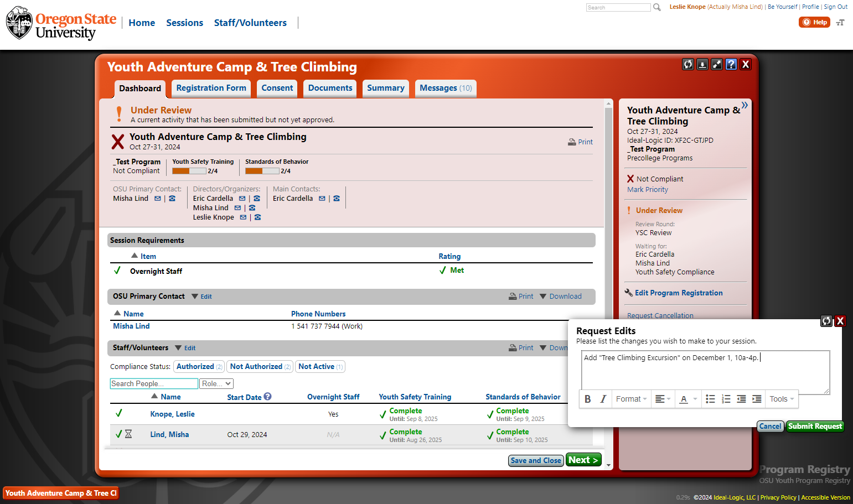
Task: Refresh the Request Edits dialog
Action: coord(826,321)
